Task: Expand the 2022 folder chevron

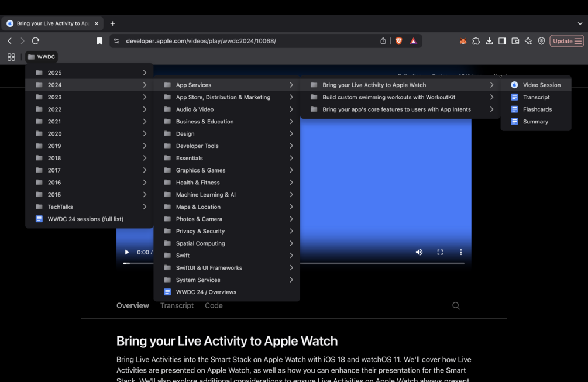Action: tap(145, 109)
